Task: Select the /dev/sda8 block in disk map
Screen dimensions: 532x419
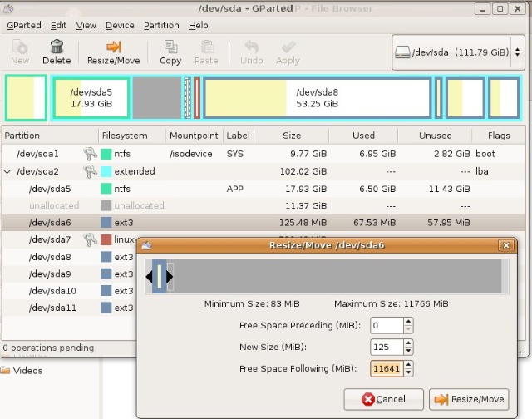Action: (x=317, y=98)
